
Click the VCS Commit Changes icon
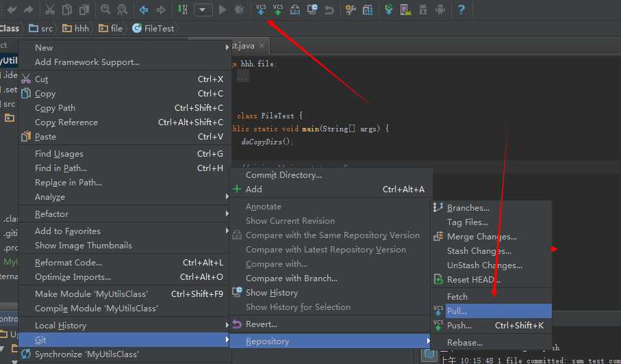pos(278,10)
